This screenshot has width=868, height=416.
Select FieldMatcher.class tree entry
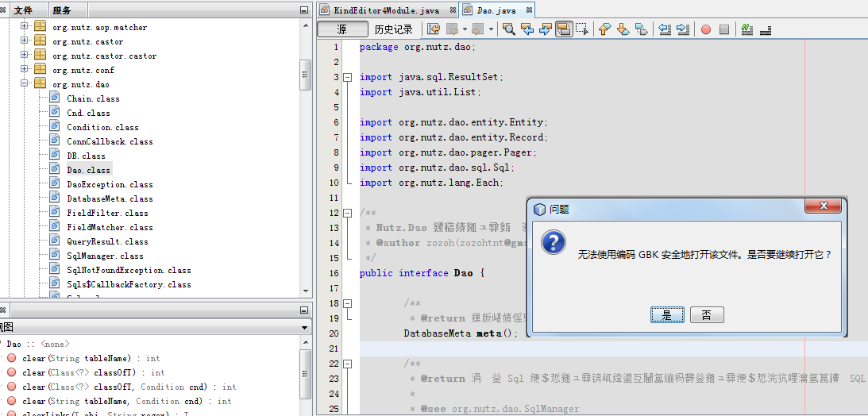point(110,228)
